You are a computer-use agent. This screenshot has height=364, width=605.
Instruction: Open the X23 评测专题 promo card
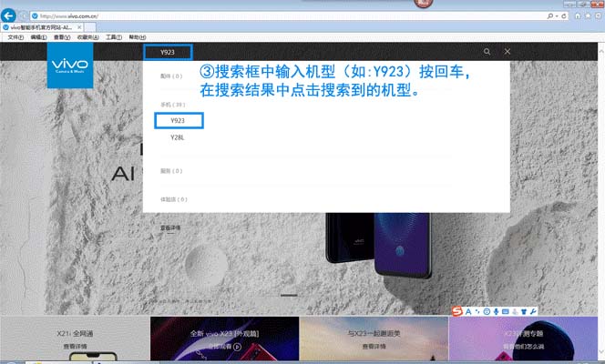[523, 339]
